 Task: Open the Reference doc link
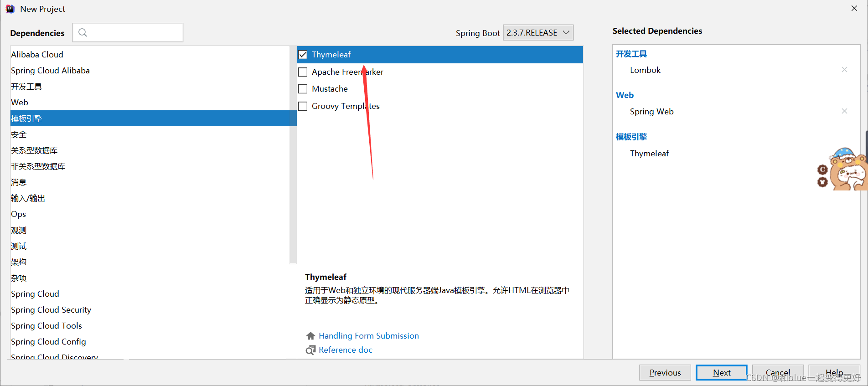(x=345, y=350)
